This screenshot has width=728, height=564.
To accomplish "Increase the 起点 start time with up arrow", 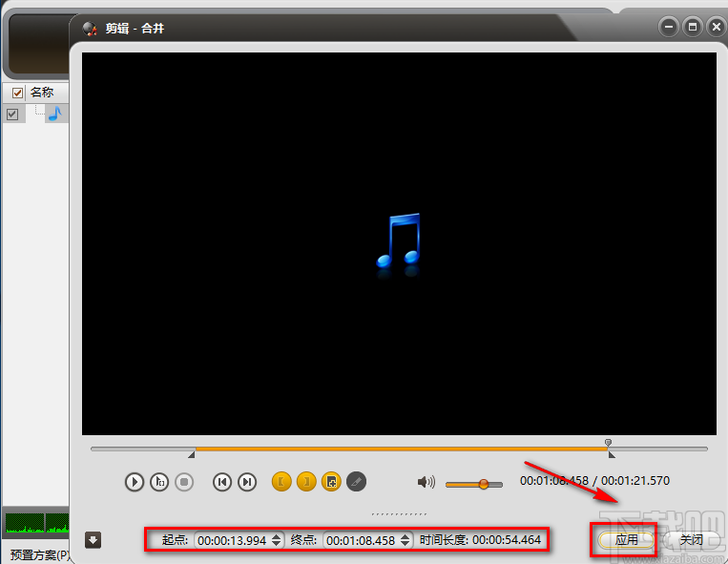I will pos(277,536).
